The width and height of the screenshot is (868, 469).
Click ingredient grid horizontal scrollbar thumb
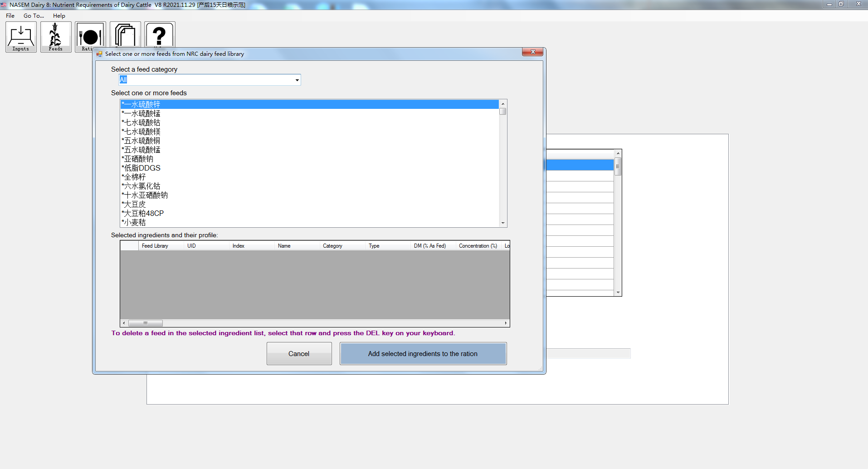pos(146,323)
